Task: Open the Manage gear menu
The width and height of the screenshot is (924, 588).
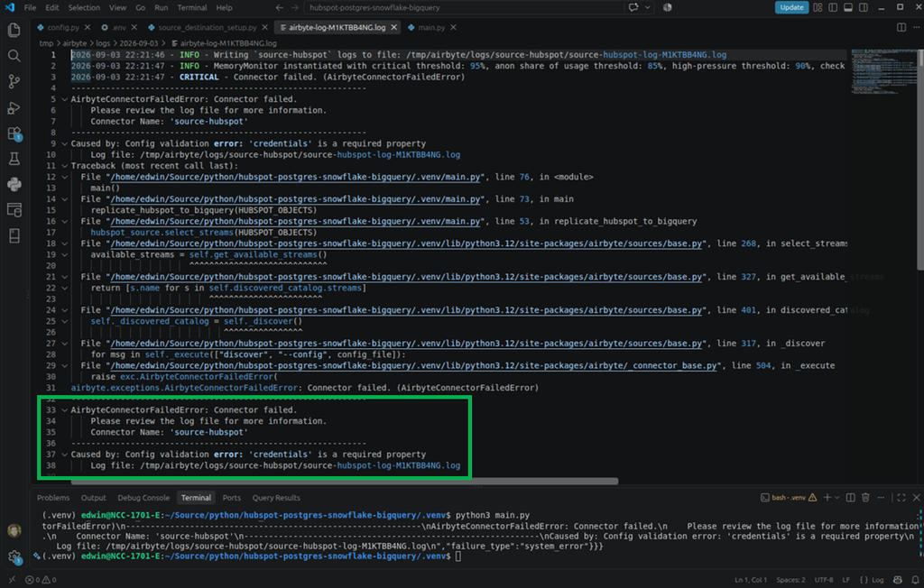Action: tap(14, 556)
